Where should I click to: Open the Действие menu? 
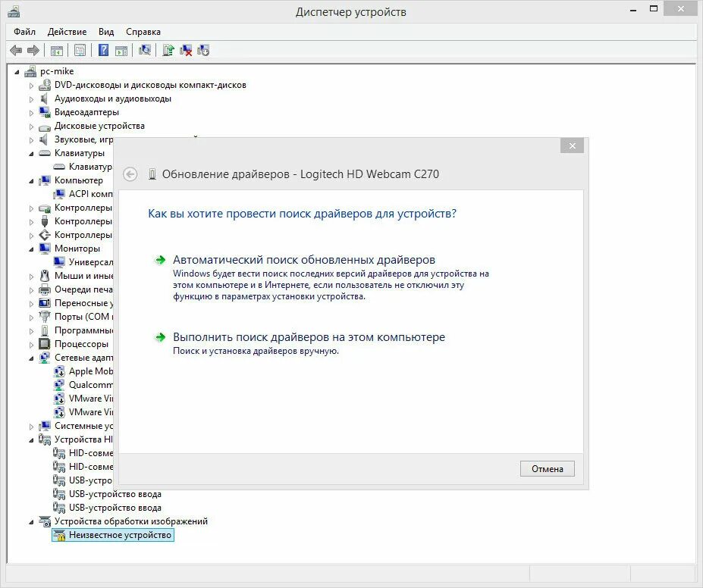tap(67, 32)
